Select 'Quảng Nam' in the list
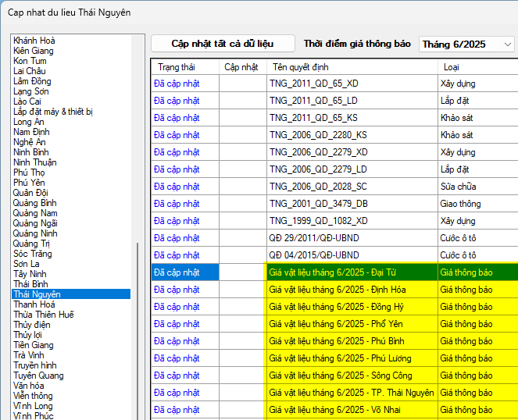The height and width of the screenshot is (420, 518). [35, 213]
